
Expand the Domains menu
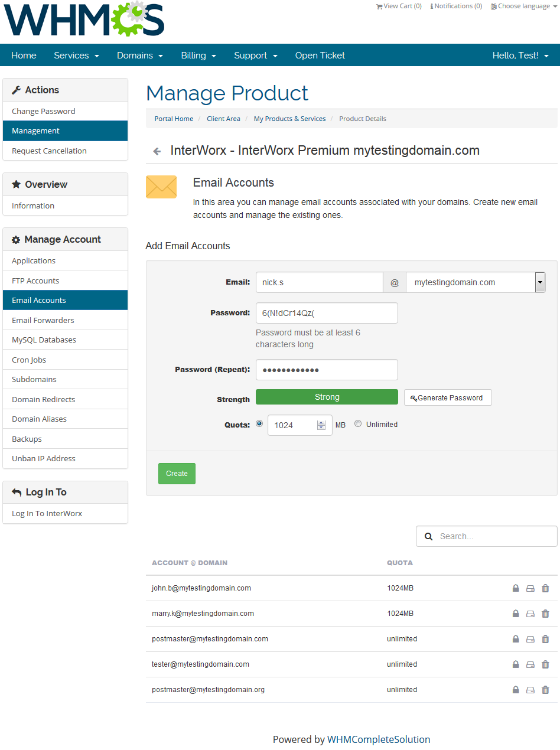[139, 56]
